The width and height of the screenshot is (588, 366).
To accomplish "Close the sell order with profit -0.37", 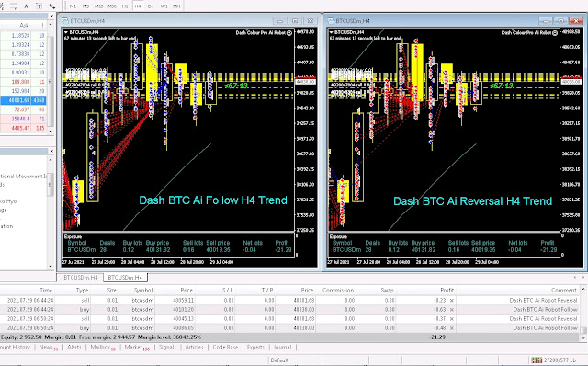I will [452, 319].
